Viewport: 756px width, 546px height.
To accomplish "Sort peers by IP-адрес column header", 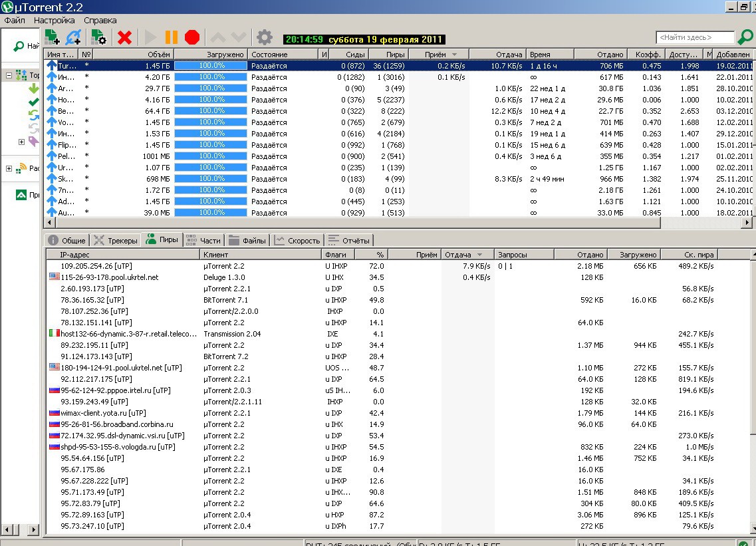I will tap(123, 254).
